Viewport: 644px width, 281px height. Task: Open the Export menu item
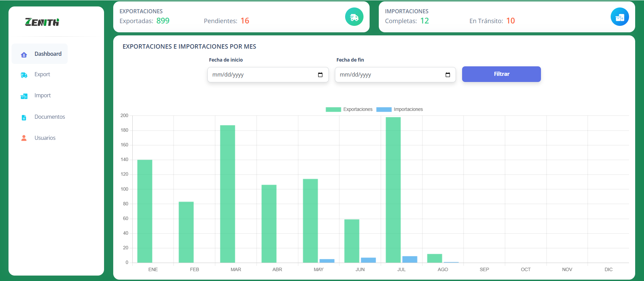42,75
